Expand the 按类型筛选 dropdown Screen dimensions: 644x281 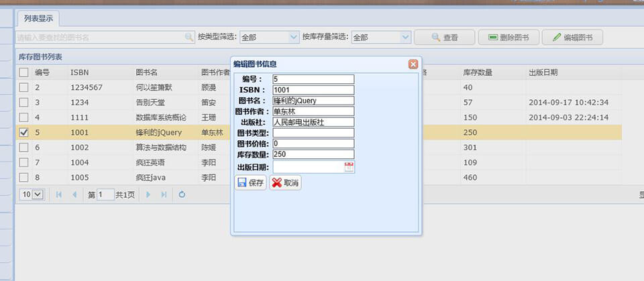293,38
